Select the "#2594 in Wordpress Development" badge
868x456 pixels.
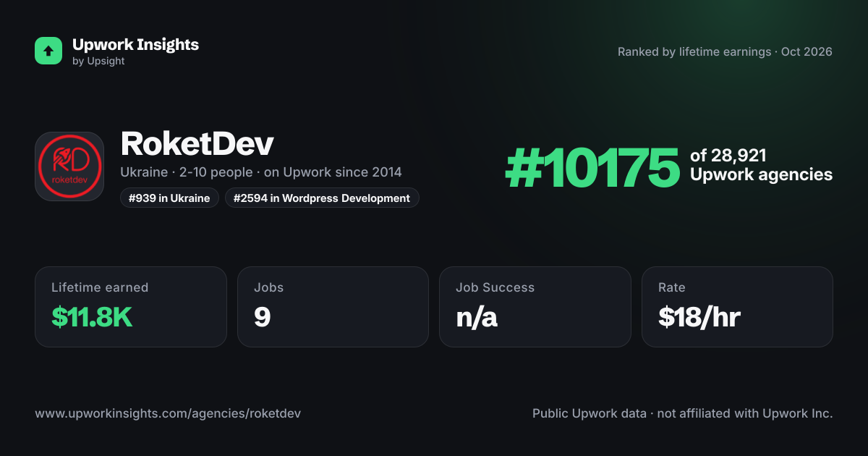[x=322, y=198]
